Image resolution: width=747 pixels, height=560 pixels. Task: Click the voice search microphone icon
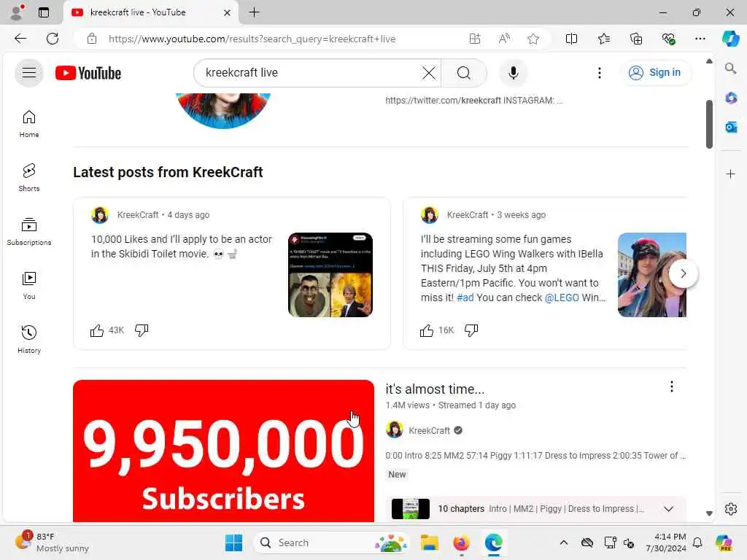pos(513,73)
